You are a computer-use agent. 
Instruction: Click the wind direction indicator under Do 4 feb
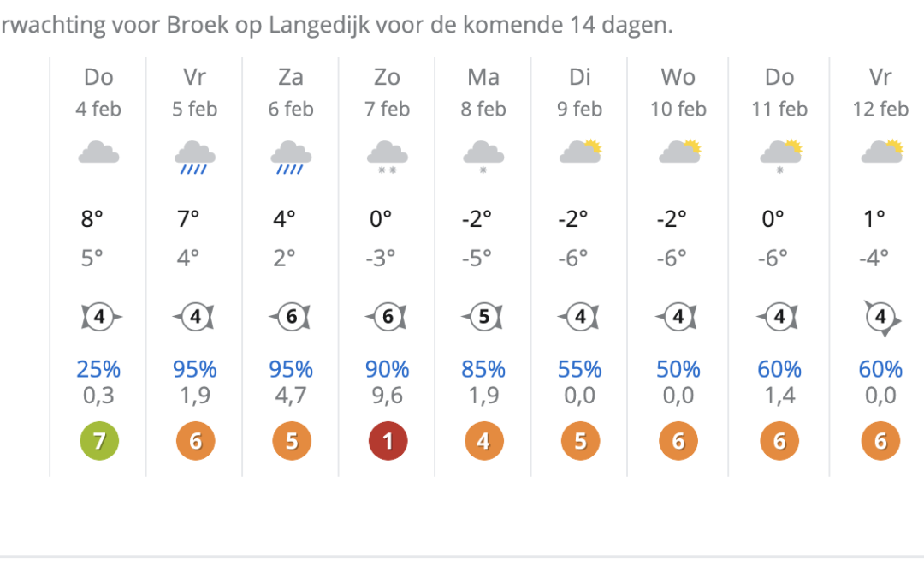coord(98,315)
